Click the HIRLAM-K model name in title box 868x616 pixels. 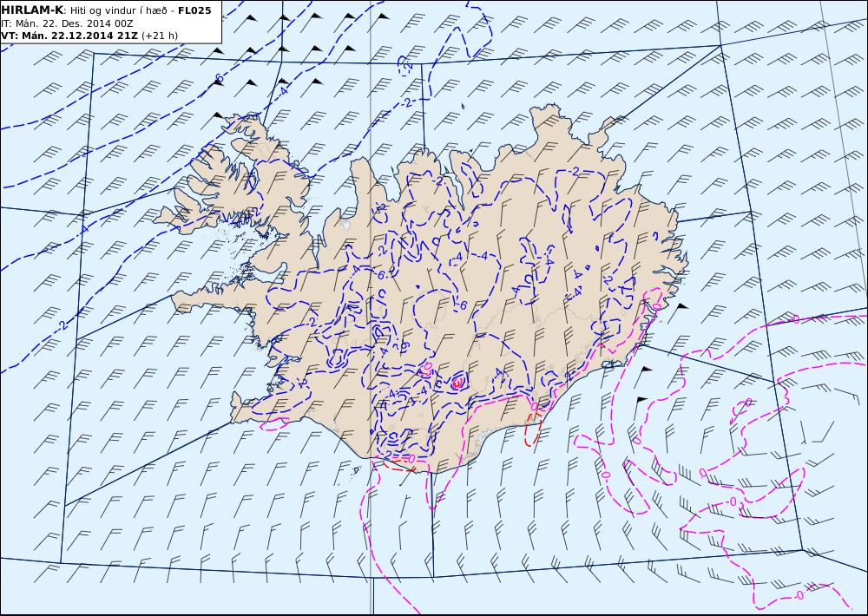pyautogui.click(x=32, y=10)
